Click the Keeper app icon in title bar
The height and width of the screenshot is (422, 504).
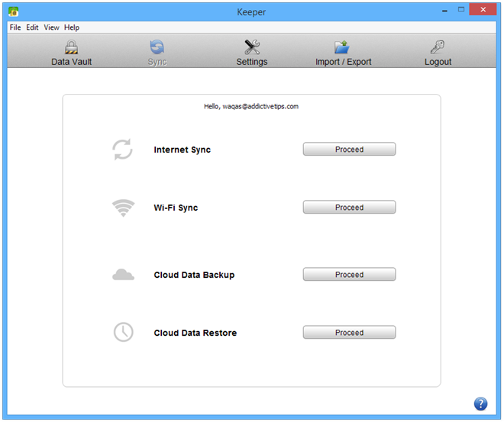14,12
